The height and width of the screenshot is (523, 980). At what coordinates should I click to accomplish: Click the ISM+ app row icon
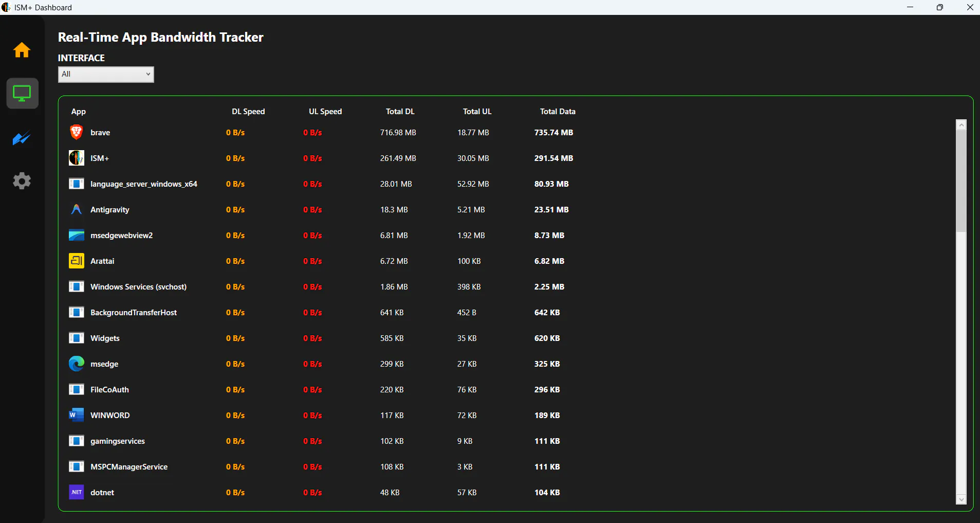point(77,158)
